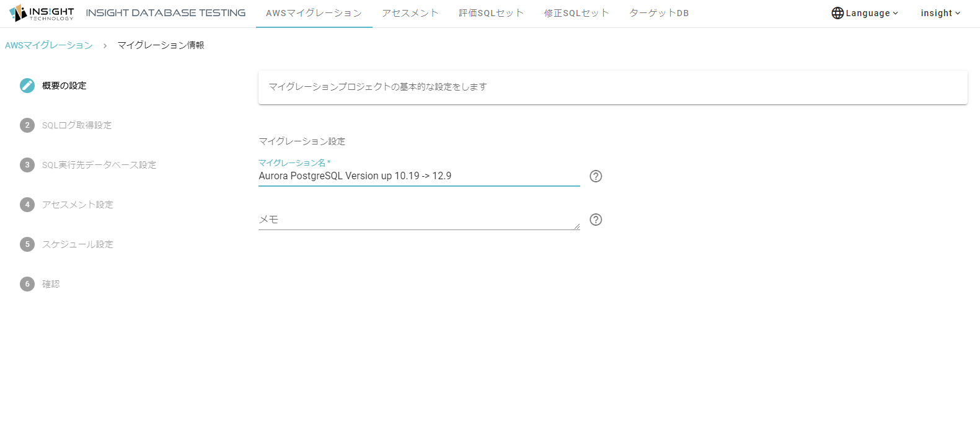Image resolution: width=980 pixels, height=436 pixels.
Task: Click the Insight Technology logo
Action: [42, 13]
